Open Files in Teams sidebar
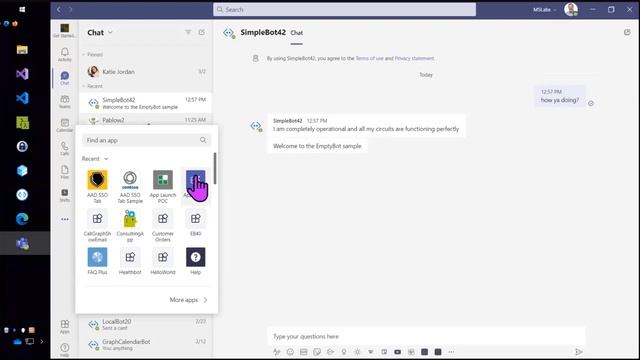Image resolution: width=640 pixels, height=360 pixels. click(64, 171)
